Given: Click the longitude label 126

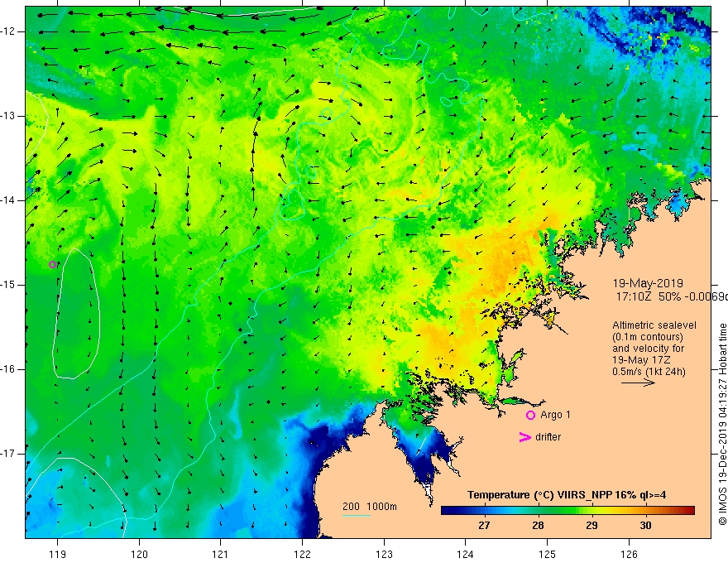Looking at the screenshot, I should pyautogui.click(x=629, y=554).
